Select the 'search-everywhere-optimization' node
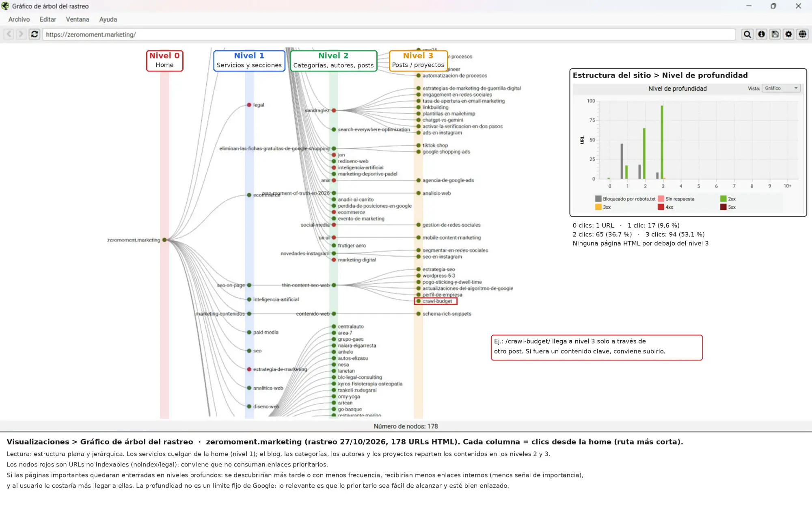 point(334,130)
